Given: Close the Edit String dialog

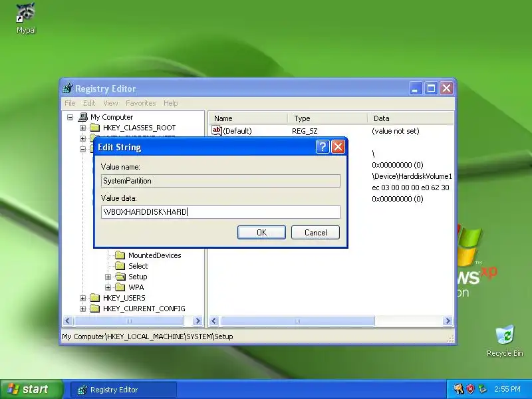Looking at the screenshot, I should tap(338, 147).
